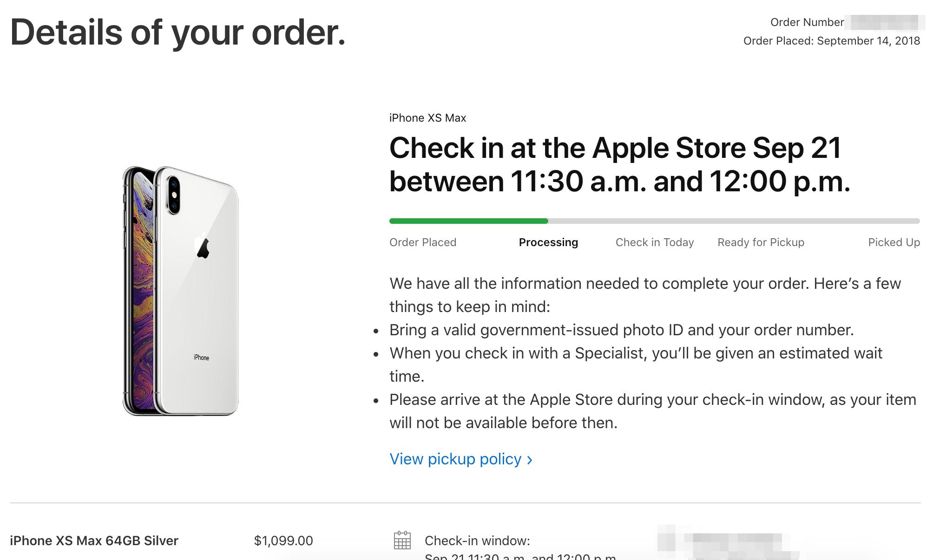Click the iPhone XS Max product image
Screen dimensions: 933x560
pos(180,291)
